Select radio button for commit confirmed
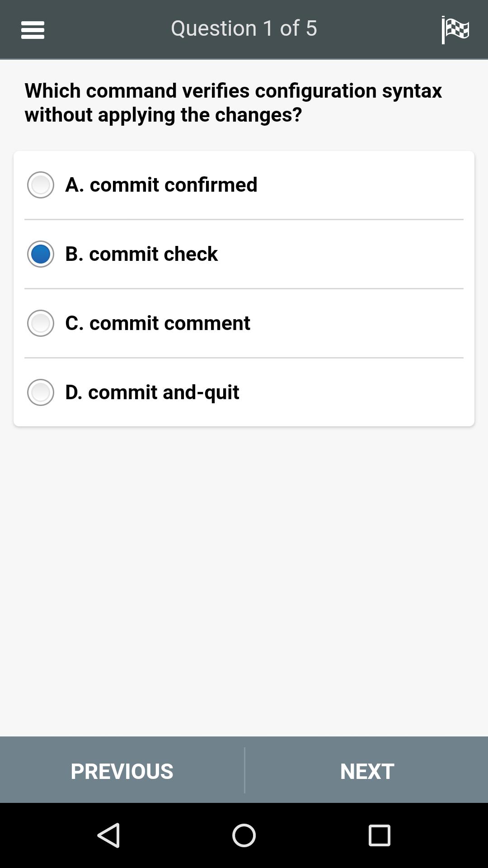Image resolution: width=488 pixels, height=868 pixels. [41, 185]
